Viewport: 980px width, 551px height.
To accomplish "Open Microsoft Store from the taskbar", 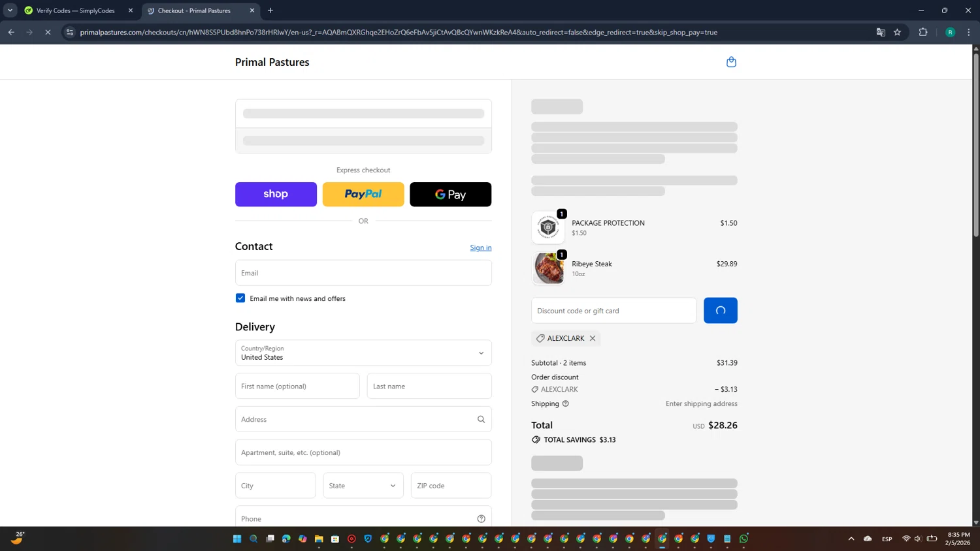I will pyautogui.click(x=335, y=539).
